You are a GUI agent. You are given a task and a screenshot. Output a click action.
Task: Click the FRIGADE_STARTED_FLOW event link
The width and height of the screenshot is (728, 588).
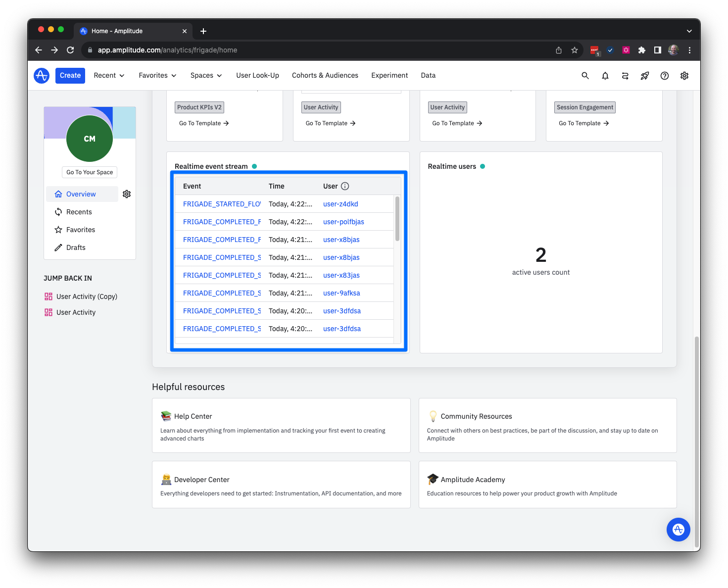(222, 204)
